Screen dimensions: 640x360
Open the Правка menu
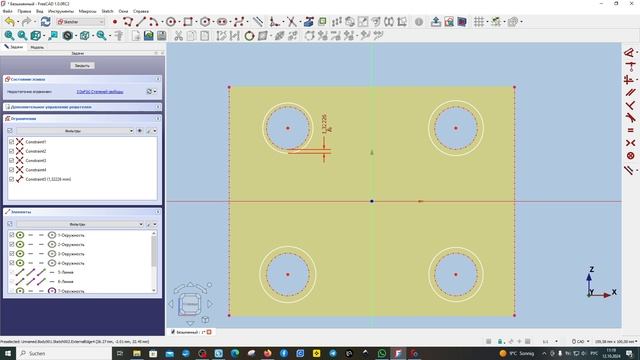[x=24, y=11]
